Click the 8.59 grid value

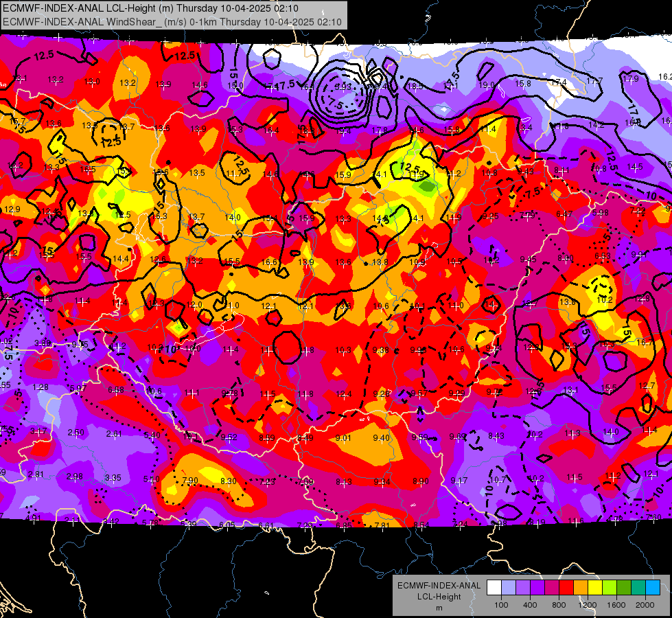coord(267,438)
